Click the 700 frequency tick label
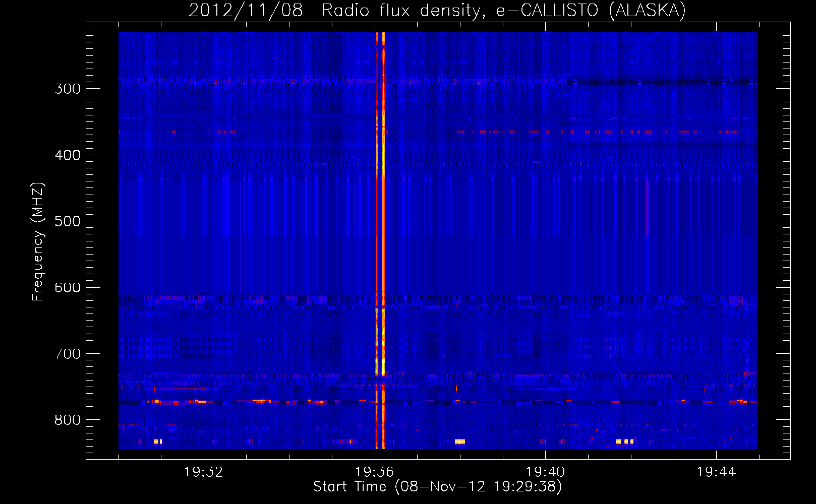The width and height of the screenshot is (816, 504). (68, 354)
